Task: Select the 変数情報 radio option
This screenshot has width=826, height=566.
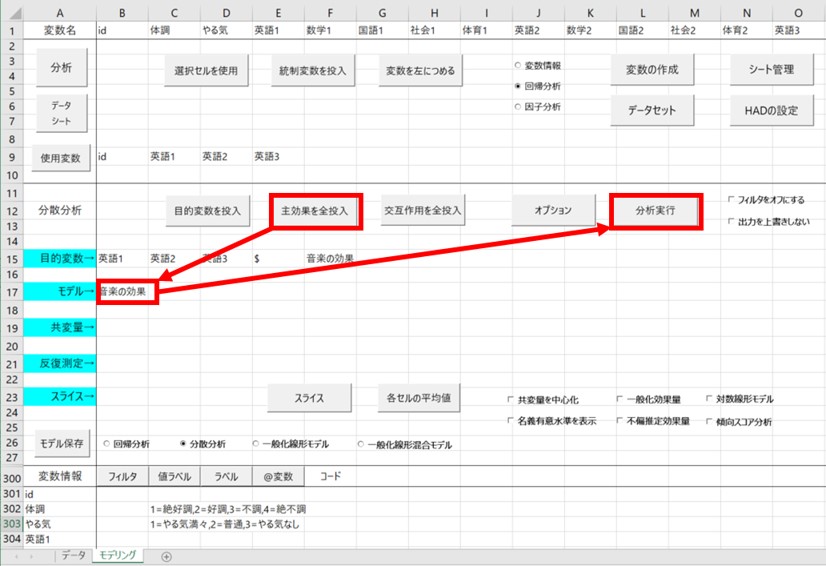Action: pos(517,65)
